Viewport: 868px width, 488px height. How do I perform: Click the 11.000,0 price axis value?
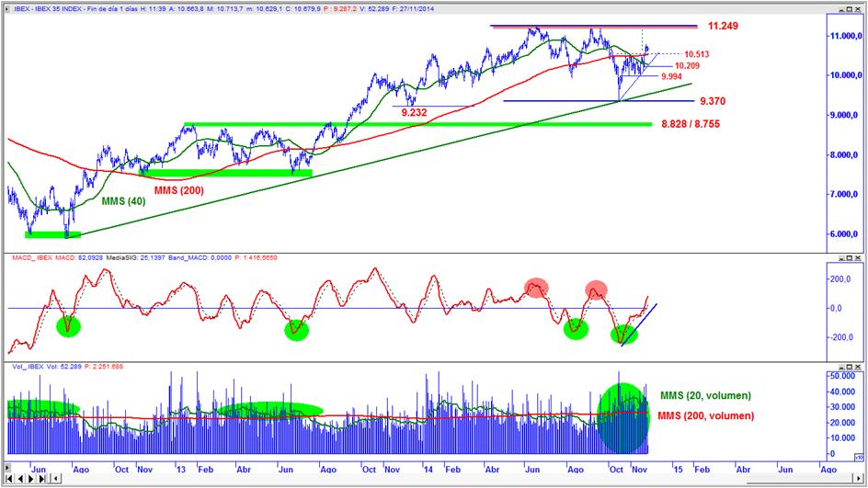844,36
